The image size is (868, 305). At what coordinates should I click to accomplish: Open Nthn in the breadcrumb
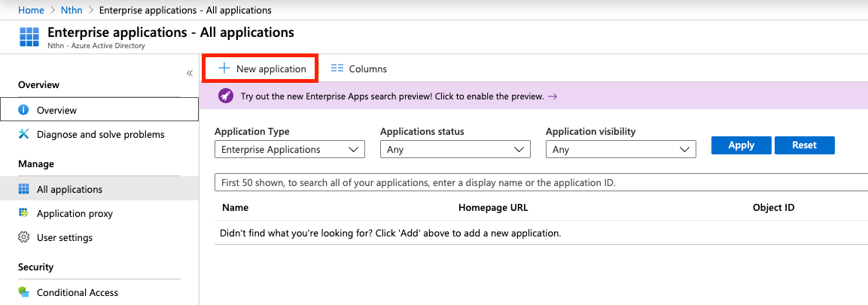[72, 11]
